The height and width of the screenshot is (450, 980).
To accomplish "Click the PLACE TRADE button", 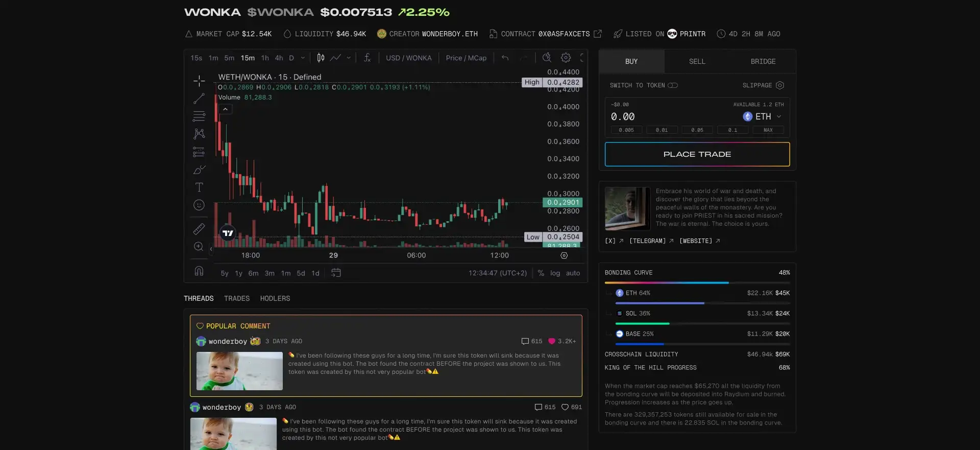I will tap(697, 154).
